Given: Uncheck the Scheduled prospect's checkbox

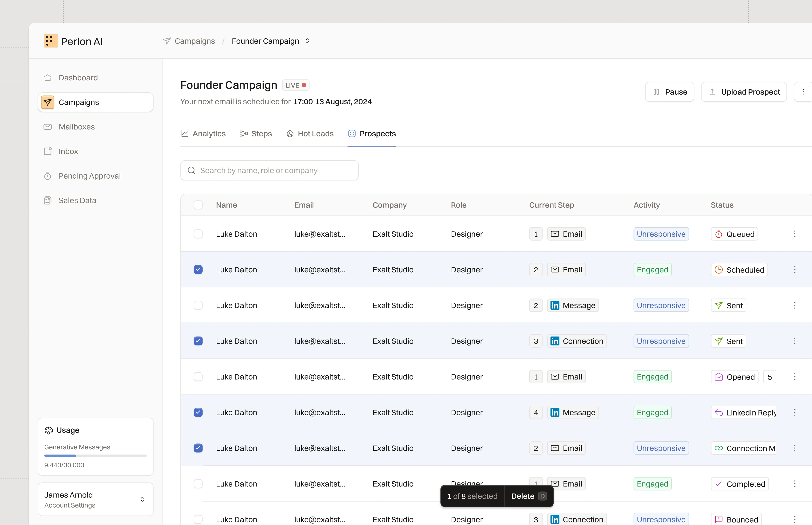Looking at the screenshot, I should [198, 270].
